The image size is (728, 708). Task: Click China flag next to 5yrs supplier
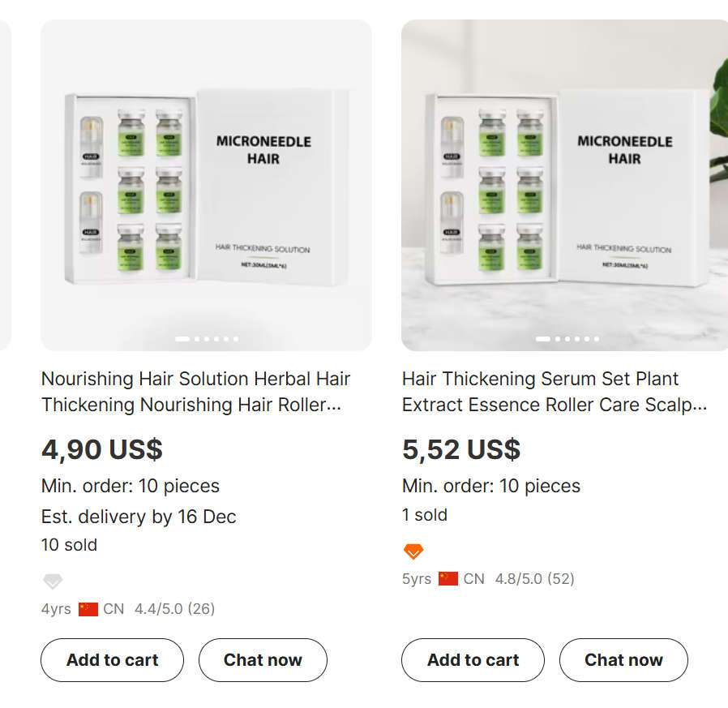[448, 579]
